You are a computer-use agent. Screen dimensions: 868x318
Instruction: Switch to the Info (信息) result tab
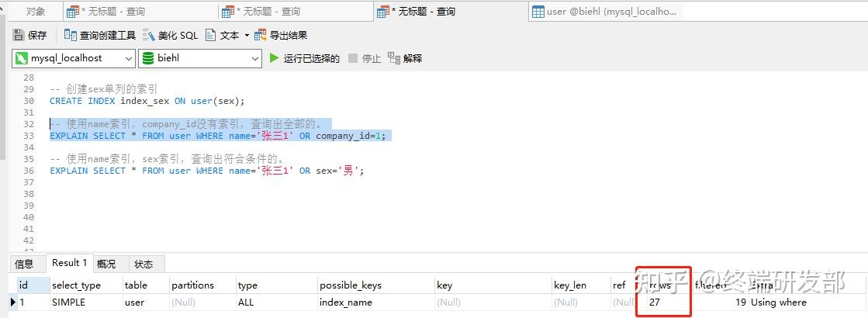[x=24, y=264]
